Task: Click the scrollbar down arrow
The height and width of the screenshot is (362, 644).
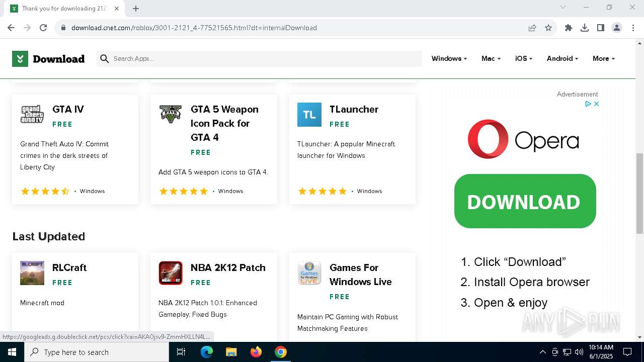Action: coord(639,337)
